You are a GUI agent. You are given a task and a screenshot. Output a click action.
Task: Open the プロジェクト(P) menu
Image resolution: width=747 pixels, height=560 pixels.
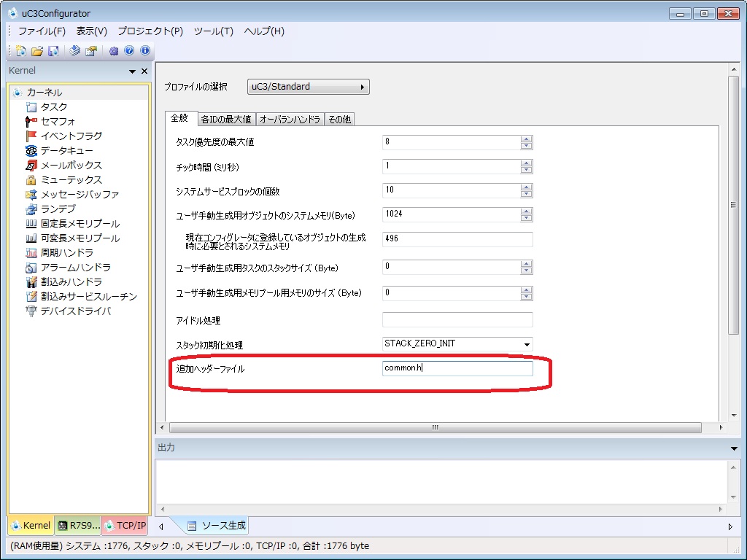150,31
